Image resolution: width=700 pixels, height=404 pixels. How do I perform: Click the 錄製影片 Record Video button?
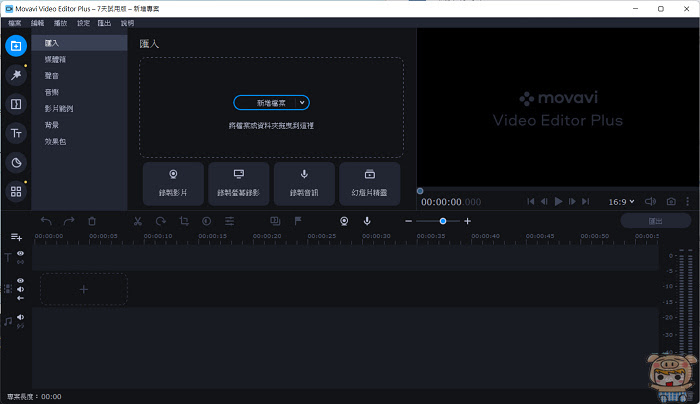[173, 183]
